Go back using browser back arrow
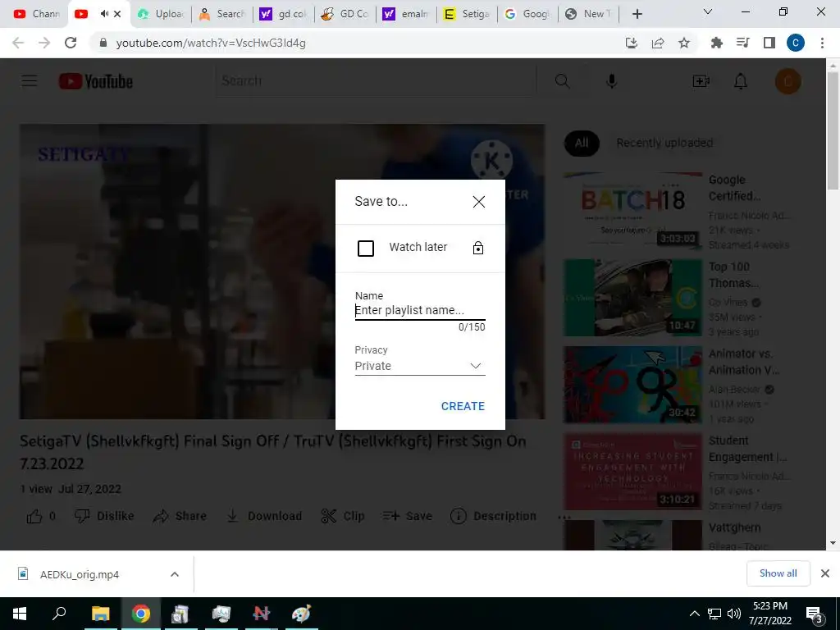This screenshot has width=840, height=630. pos(18,43)
